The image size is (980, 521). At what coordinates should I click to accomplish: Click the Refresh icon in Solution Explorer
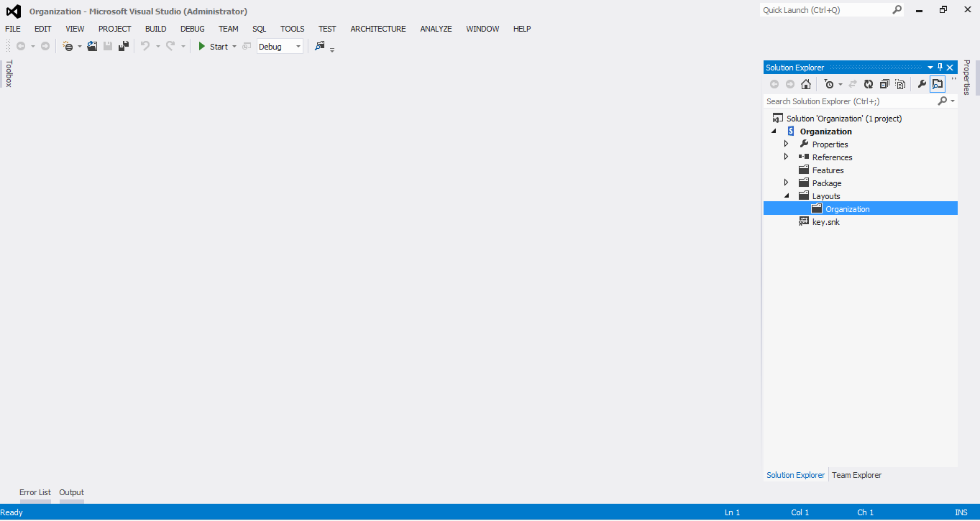(868, 84)
